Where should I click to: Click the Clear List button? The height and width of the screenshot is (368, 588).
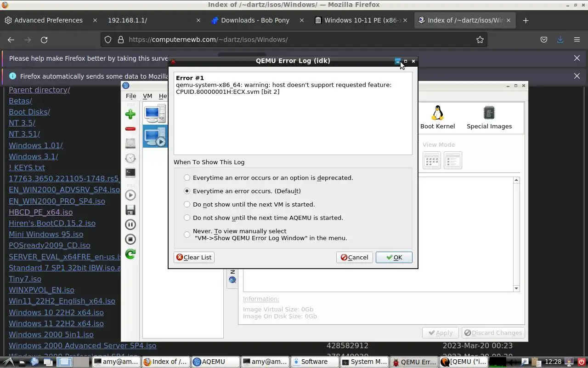[194, 257]
